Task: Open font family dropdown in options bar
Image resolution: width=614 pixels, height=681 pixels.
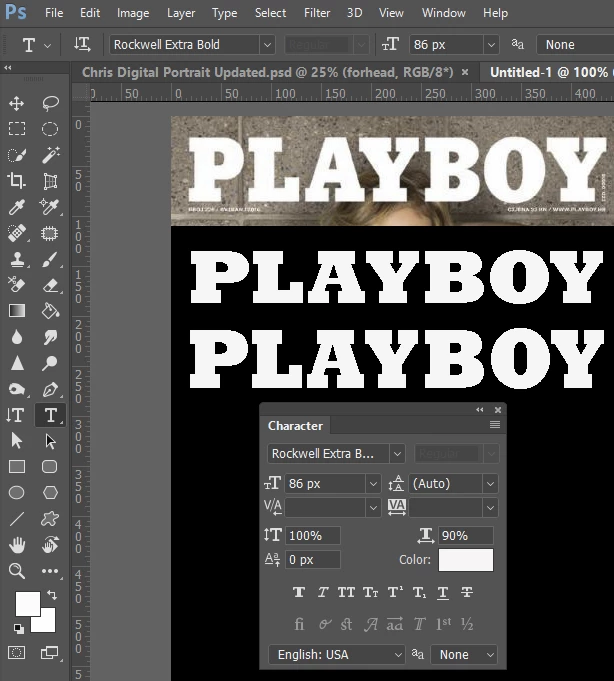Action: (267, 45)
